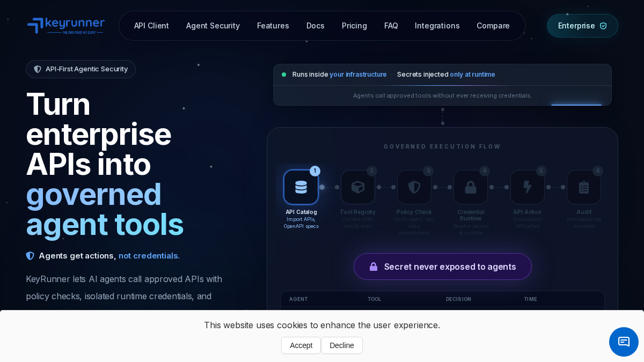Click the API-First Agentic Security badge

pyautogui.click(x=80, y=69)
